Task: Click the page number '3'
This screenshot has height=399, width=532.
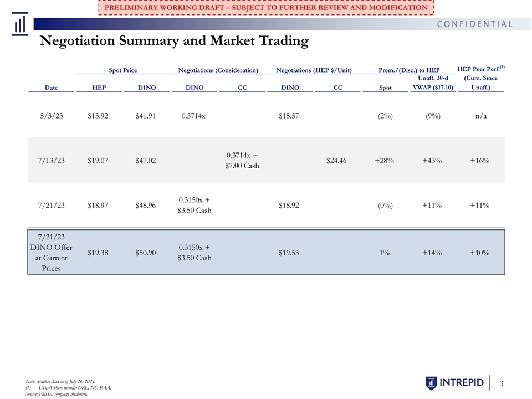Action: pyautogui.click(x=502, y=383)
